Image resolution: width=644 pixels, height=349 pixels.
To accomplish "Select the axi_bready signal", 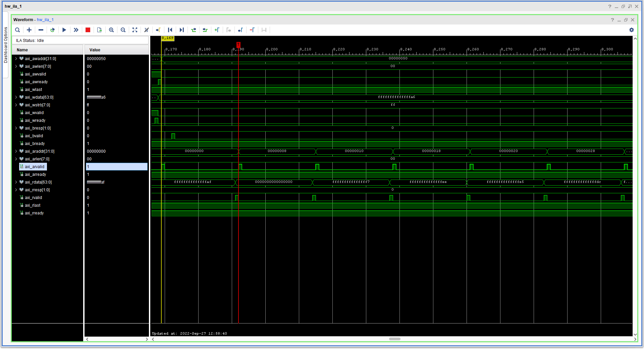I will [35, 144].
